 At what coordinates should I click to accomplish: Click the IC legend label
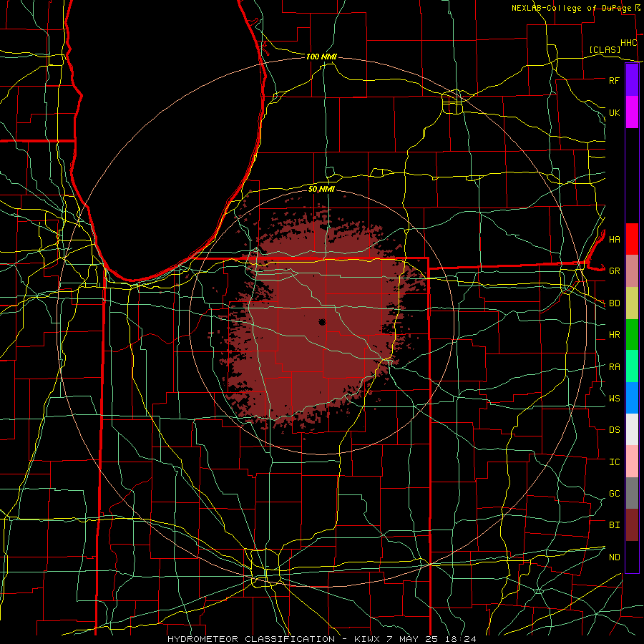614,462
